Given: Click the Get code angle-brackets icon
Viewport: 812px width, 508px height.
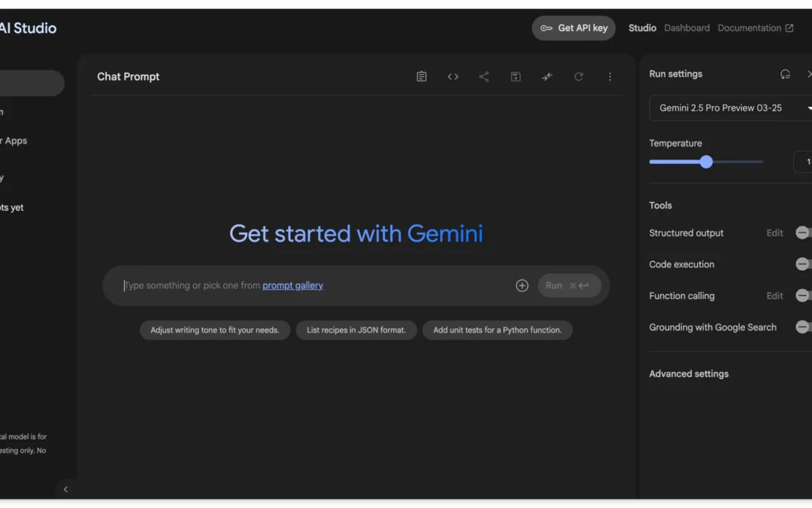Looking at the screenshot, I should click(453, 77).
